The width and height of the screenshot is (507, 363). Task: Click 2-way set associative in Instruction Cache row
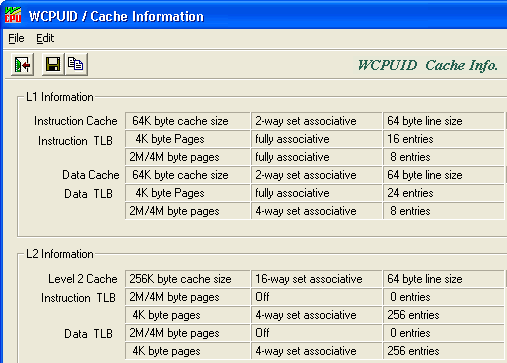click(316, 121)
